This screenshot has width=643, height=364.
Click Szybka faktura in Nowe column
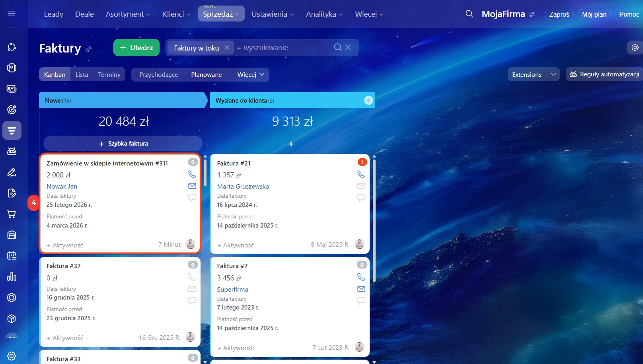pos(123,143)
